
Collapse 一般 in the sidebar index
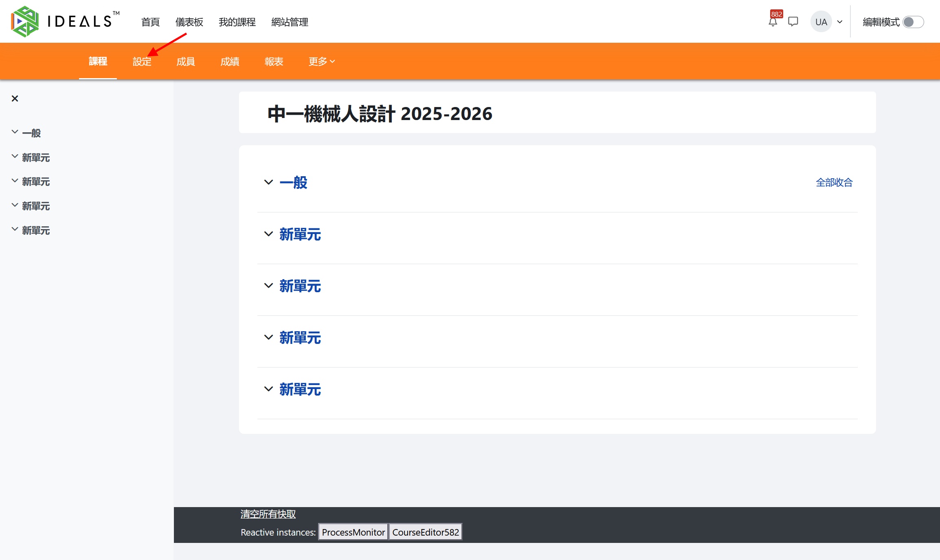click(x=15, y=132)
